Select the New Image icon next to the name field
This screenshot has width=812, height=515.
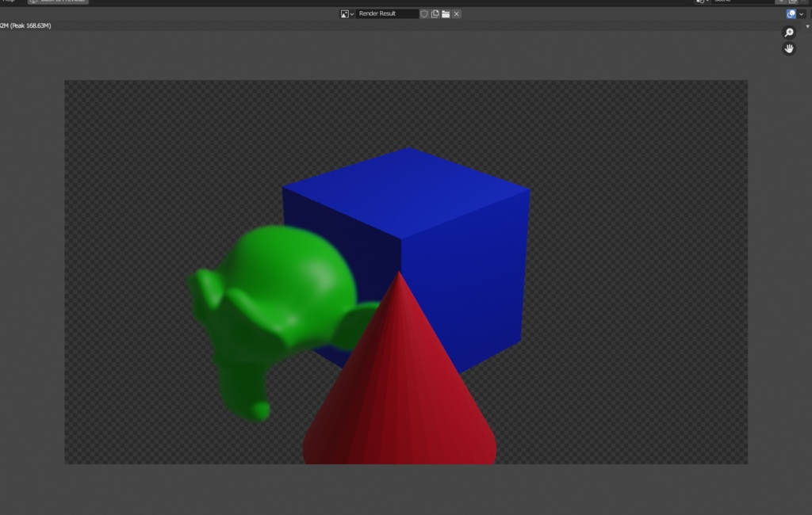pos(435,13)
